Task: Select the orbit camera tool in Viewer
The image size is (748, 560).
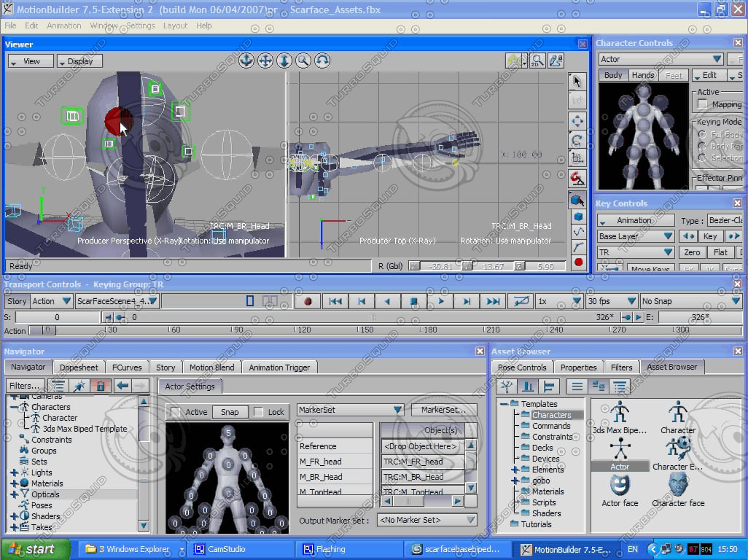Action: point(246,61)
